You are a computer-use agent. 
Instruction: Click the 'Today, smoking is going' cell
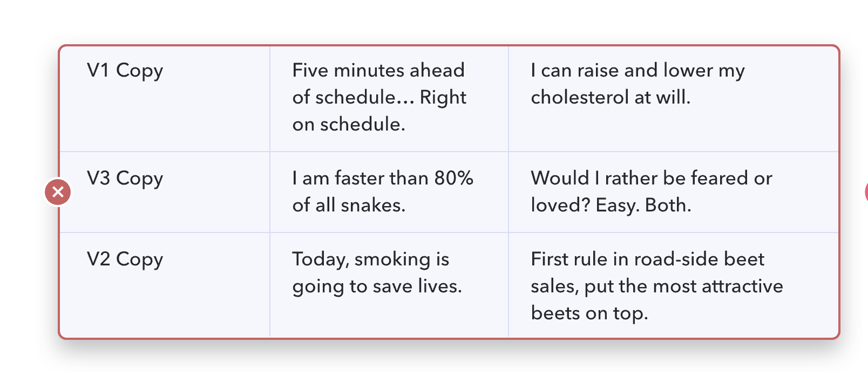click(x=389, y=285)
